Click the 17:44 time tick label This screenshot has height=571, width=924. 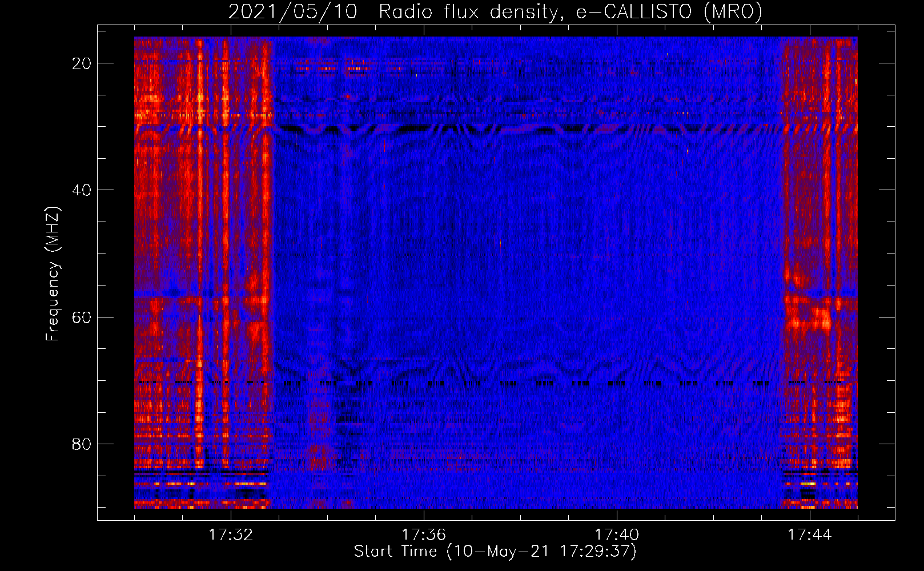point(810,535)
